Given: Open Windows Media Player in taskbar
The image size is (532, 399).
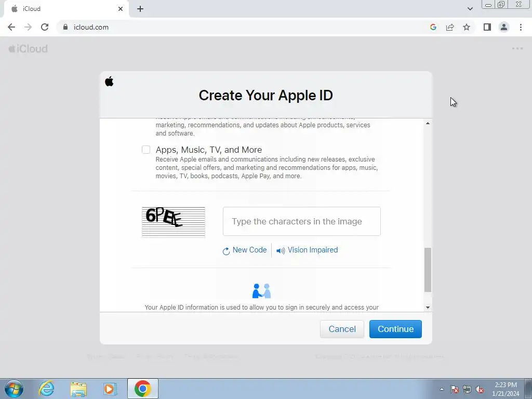Looking at the screenshot, I should pyautogui.click(x=110, y=389).
